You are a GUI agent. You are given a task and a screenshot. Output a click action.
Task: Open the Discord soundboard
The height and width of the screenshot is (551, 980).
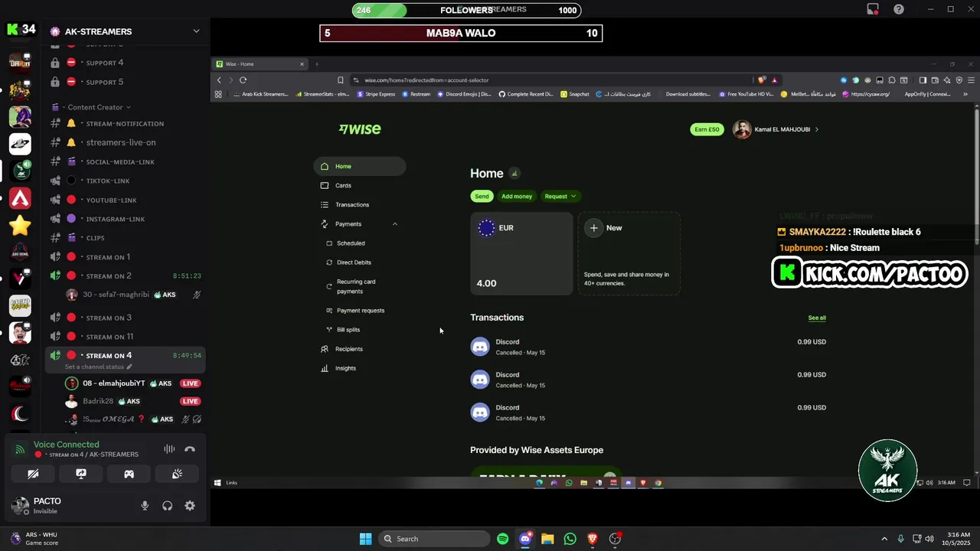pyautogui.click(x=177, y=474)
